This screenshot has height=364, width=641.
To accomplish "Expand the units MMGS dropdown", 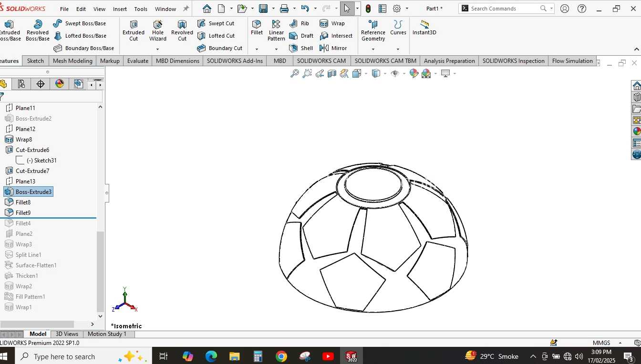I will pyautogui.click(x=620, y=343).
